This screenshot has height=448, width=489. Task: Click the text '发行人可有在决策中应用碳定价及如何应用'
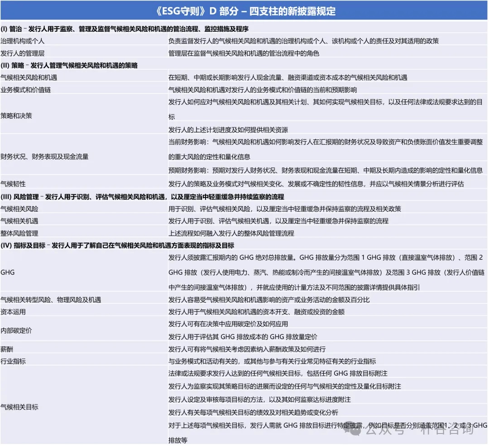228,324
